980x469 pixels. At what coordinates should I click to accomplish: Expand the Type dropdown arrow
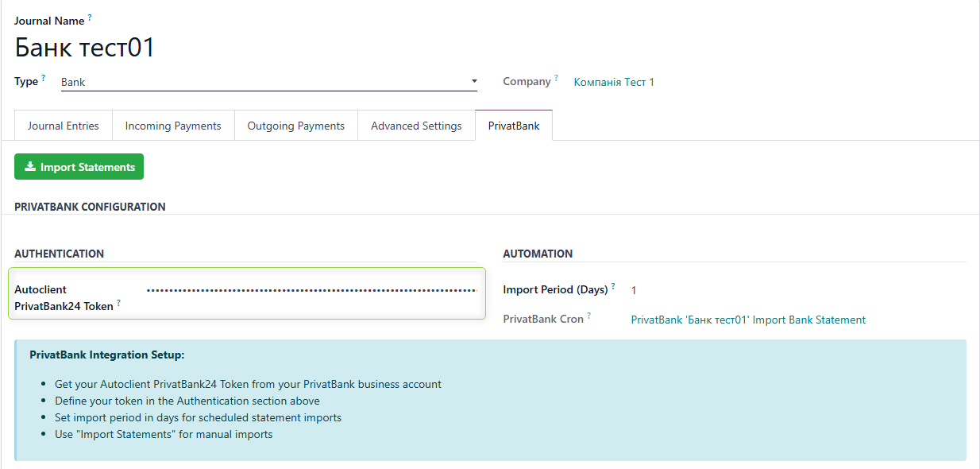click(474, 81)
